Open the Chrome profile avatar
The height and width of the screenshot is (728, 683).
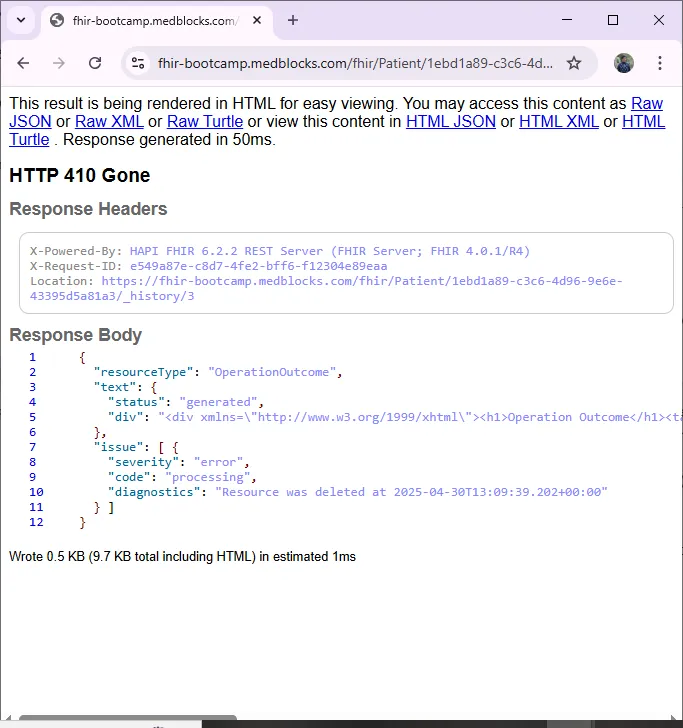pos(624,63)
